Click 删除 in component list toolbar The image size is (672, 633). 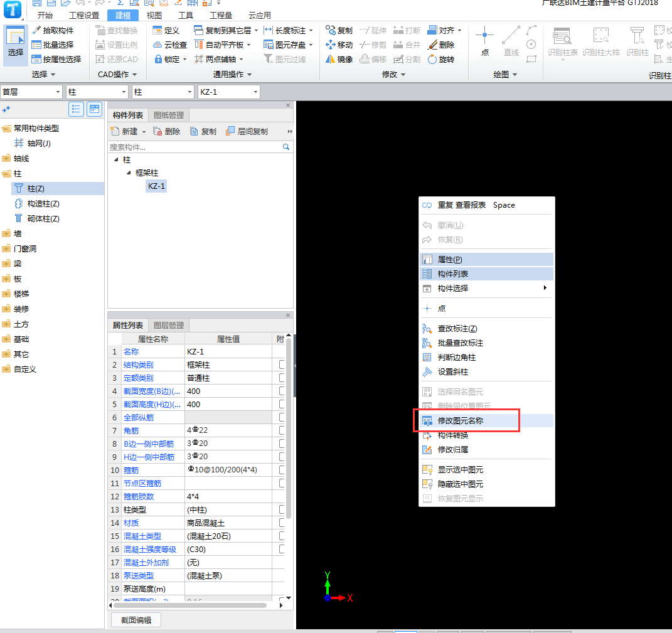coord(167,131)
